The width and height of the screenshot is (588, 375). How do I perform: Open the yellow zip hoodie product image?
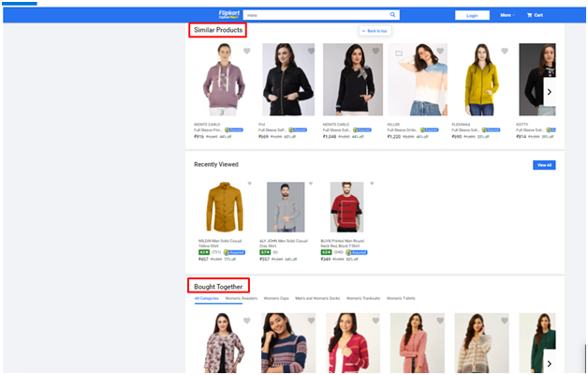click(482, 79)
